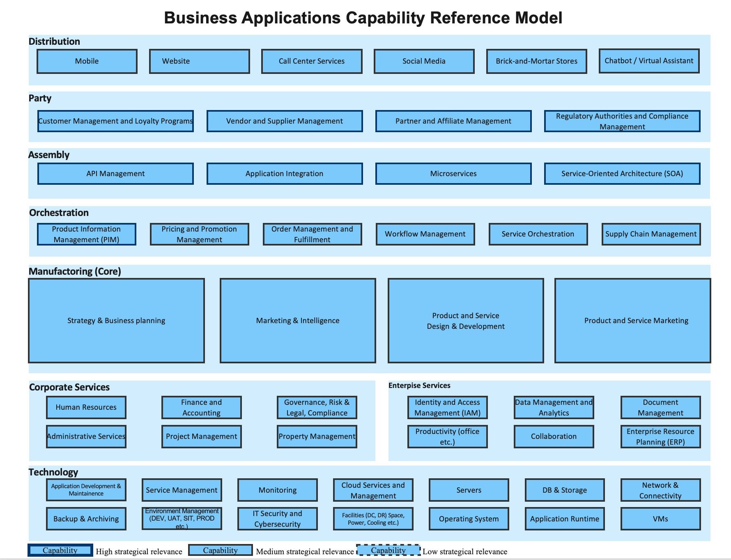The image size is (731, 560).
Task: Select Product and Service Design & Development block
Action: (465, 321)
